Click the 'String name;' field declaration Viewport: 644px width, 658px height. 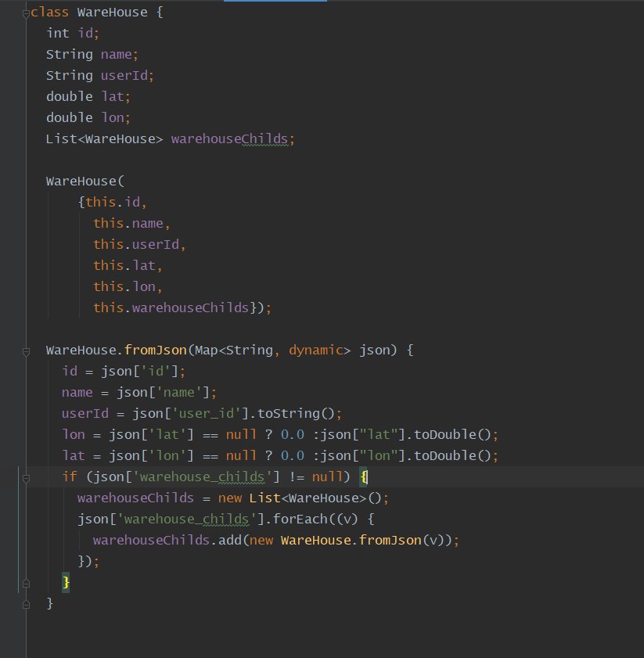point(92,55)
